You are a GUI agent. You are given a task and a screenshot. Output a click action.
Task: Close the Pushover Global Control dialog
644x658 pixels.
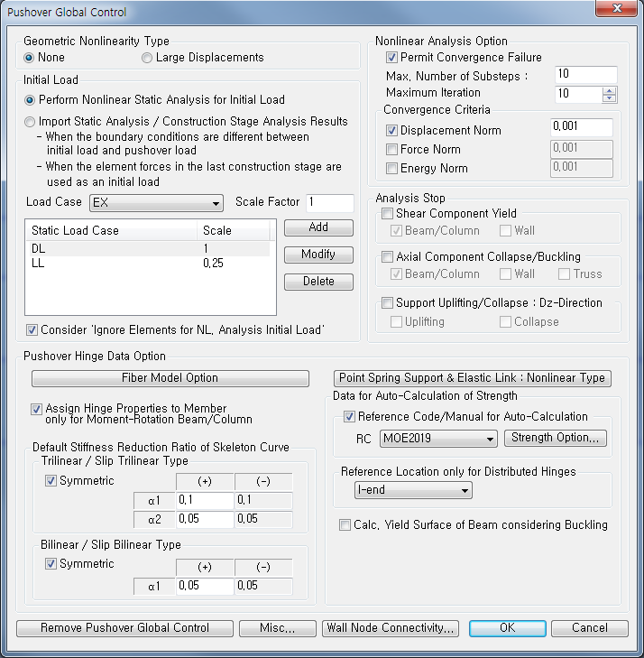pyautogui.click(x=615, y=10)
